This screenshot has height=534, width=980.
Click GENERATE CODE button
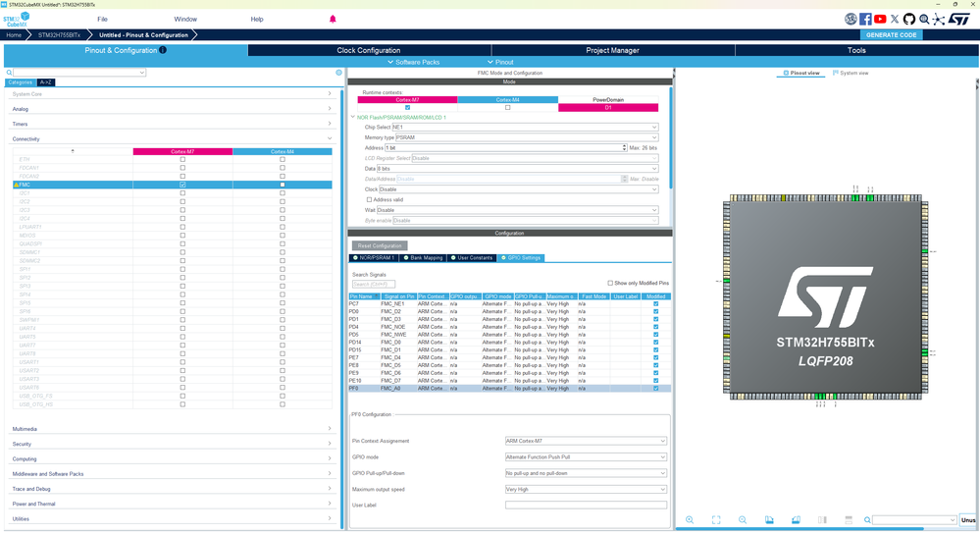[892, 35]
